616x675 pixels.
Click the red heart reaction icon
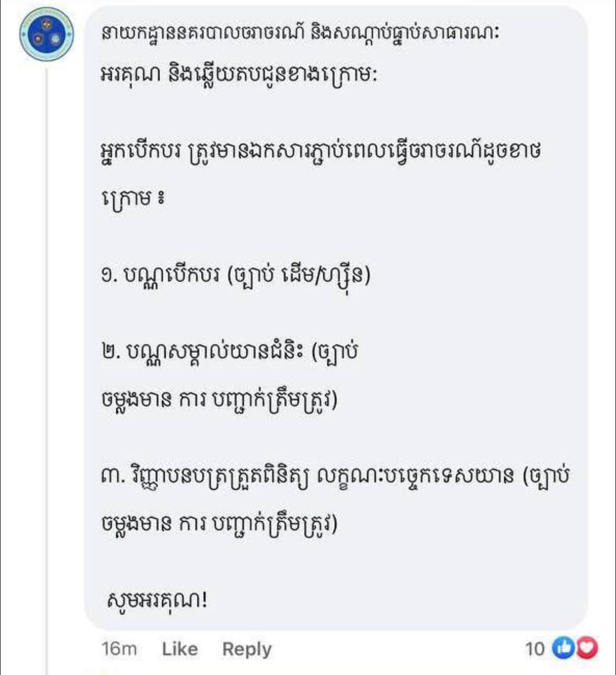587,648
